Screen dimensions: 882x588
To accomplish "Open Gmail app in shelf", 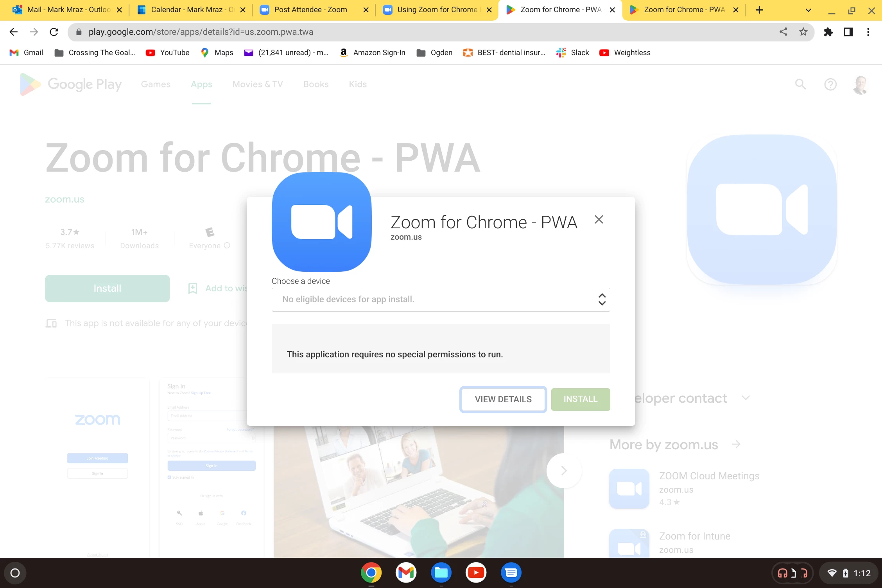I will (406, 573).
